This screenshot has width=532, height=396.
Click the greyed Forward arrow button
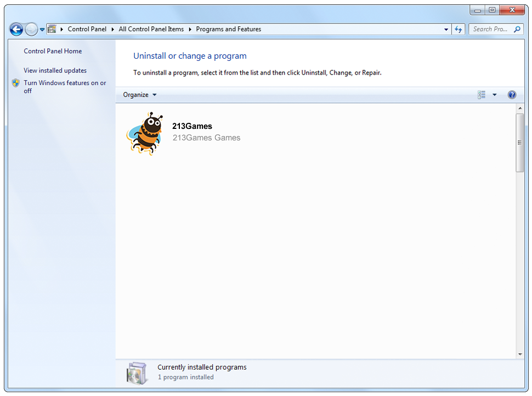click(x=31, y=29)
